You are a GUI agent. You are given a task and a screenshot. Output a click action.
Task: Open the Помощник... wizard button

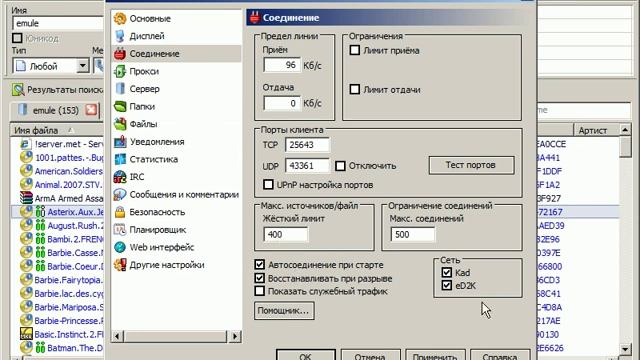[x=284, y=311]
